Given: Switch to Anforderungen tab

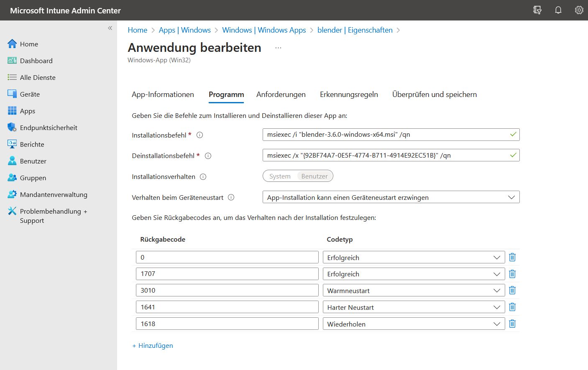Looking at the screenshot, I should coord(281,94).
